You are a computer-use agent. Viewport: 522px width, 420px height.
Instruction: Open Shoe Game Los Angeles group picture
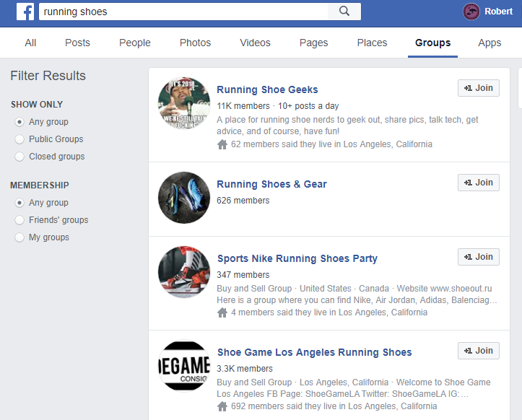pos(184,366)
